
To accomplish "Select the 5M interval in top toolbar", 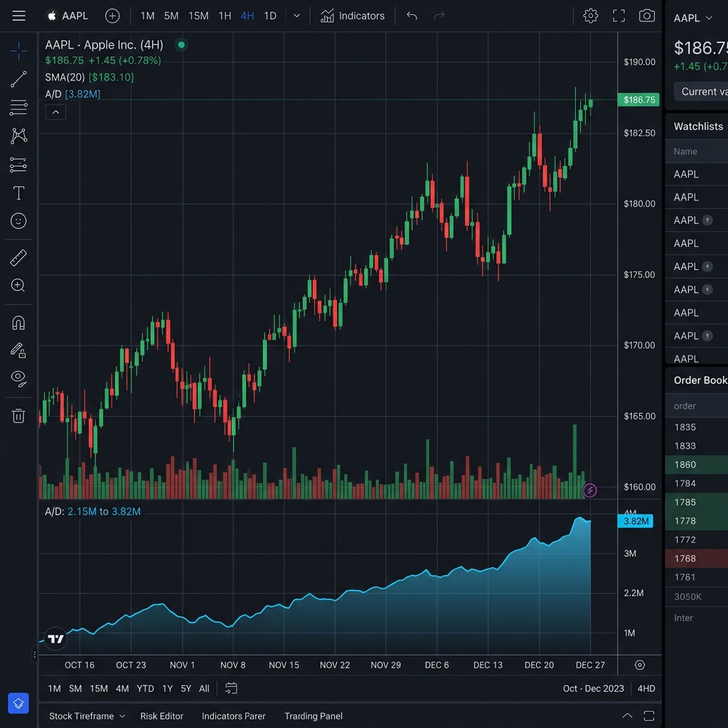I will pyautogui.click(x=171, y=16).
